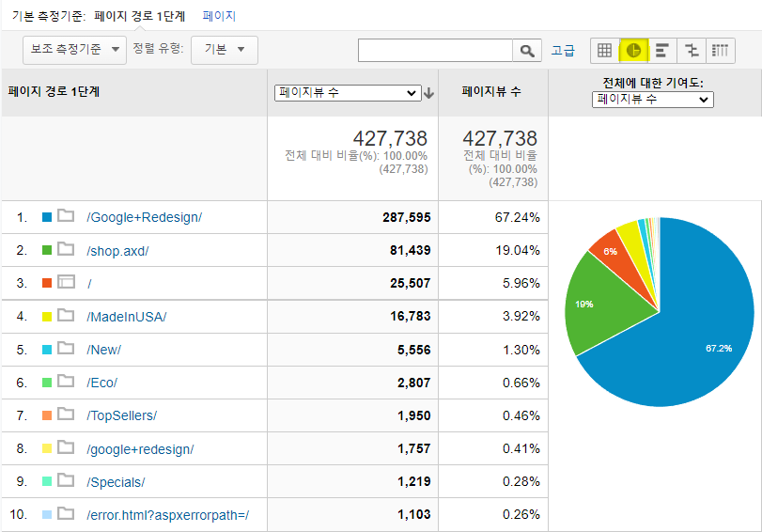The height and width of the screenshot is (532, 762).
Task: Open the root / path link
Action: click(89, 284)
